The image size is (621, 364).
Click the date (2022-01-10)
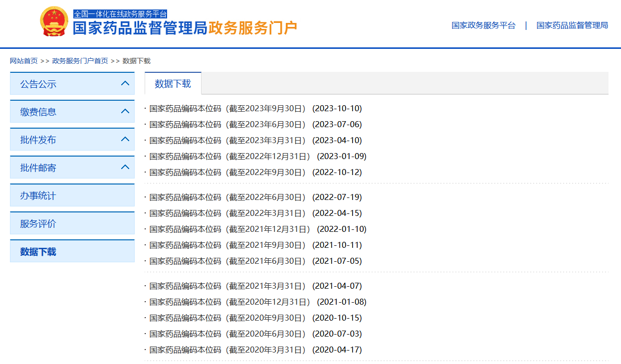tap(342, 229)
